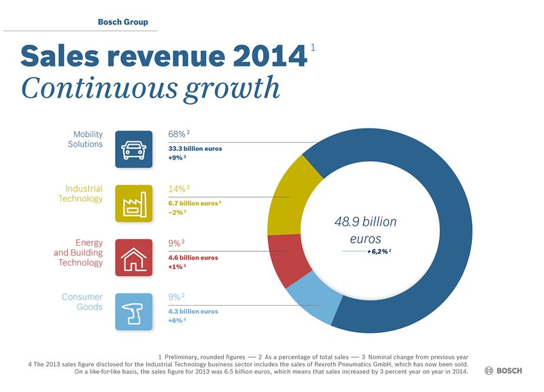Click the "Mobility Solutions" label

[85, 139]
